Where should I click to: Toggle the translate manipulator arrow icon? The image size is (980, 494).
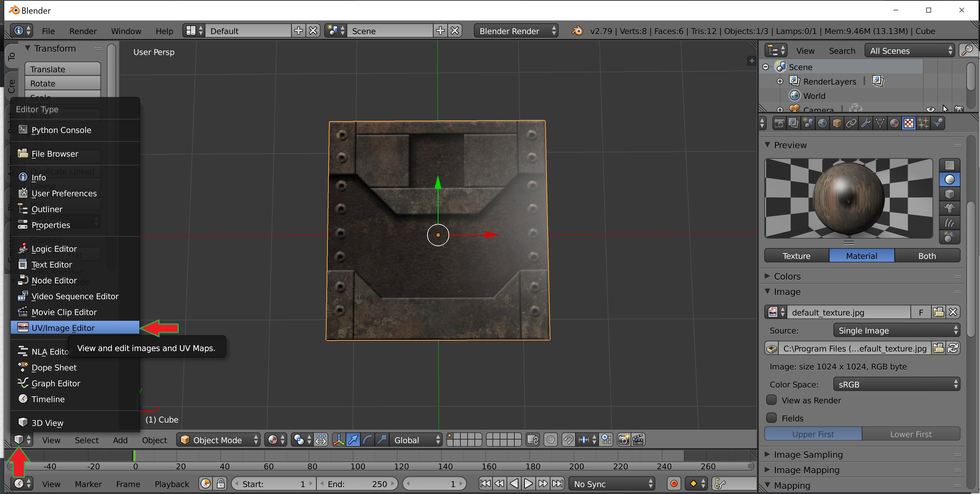click(x=353, y=440)
